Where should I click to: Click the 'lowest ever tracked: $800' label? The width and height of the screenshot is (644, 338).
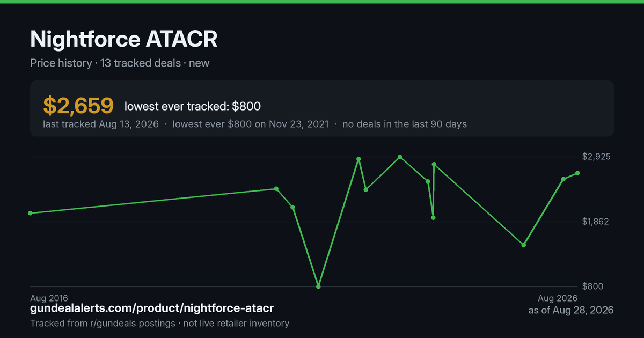(193, 106)
